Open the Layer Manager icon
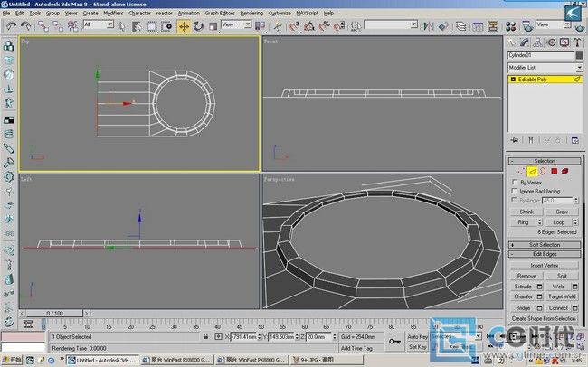The image size is (588, 367). coord(460,26)
